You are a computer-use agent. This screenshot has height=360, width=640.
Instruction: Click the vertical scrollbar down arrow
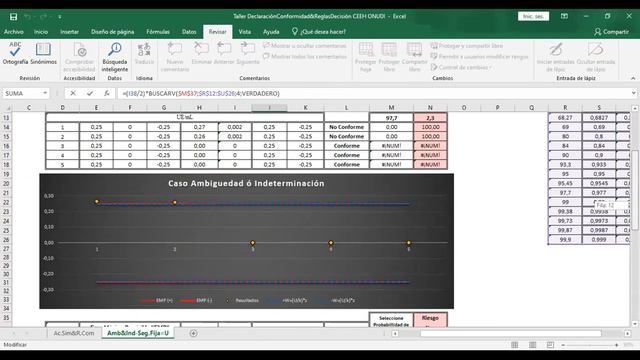pos(635,324)
